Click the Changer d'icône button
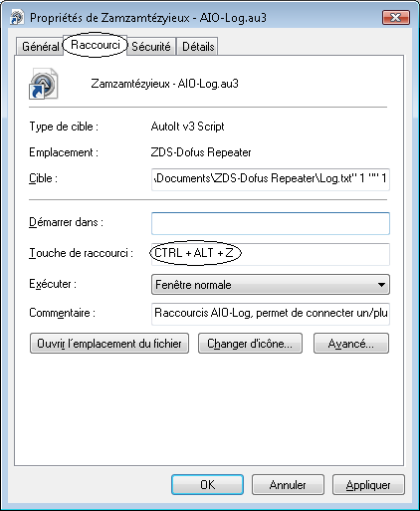The height and width of the screenshot is (511, 420). [x=250, y=344]
